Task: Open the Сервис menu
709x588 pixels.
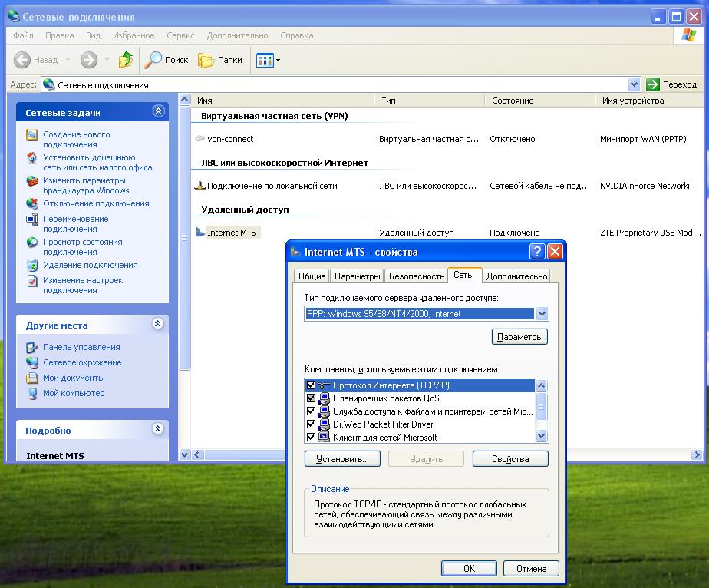Action: [x=180, y=35]
